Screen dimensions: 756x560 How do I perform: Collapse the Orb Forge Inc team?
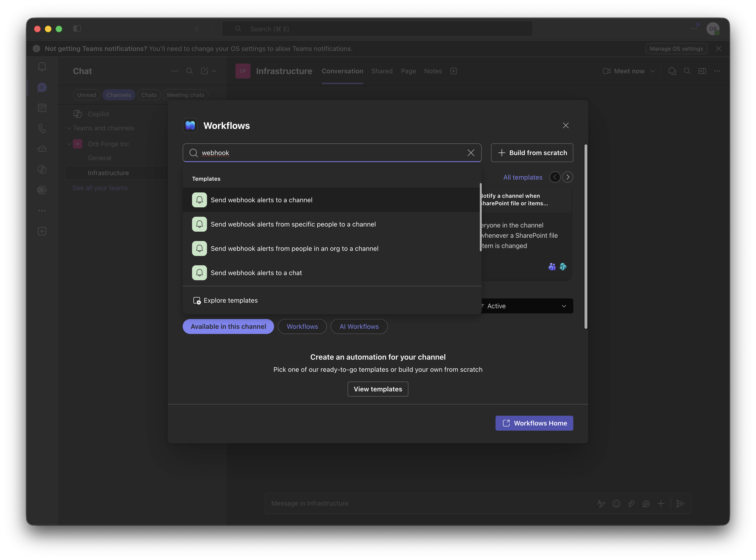(x=69, y=144)
